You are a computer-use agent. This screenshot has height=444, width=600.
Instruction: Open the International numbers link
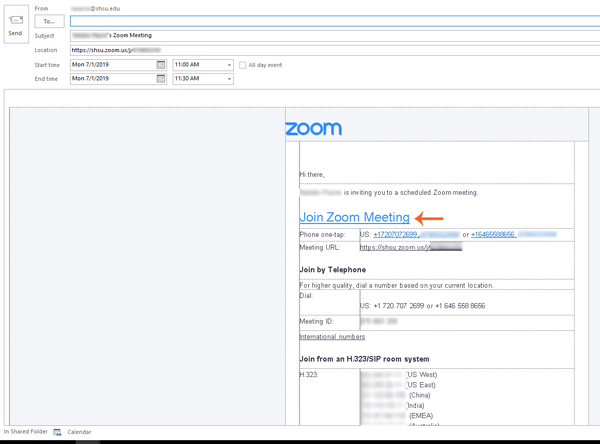click(x=332, y=337)
